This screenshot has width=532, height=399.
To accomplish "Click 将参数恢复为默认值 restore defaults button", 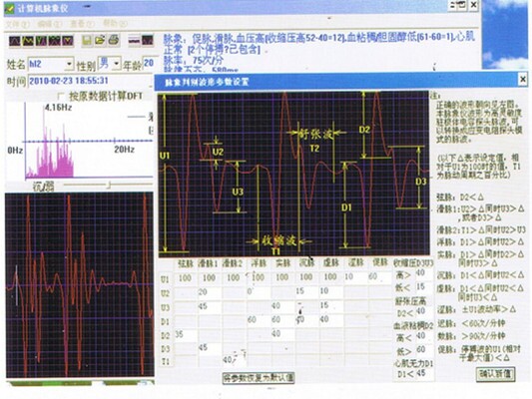I will [259, 378].
